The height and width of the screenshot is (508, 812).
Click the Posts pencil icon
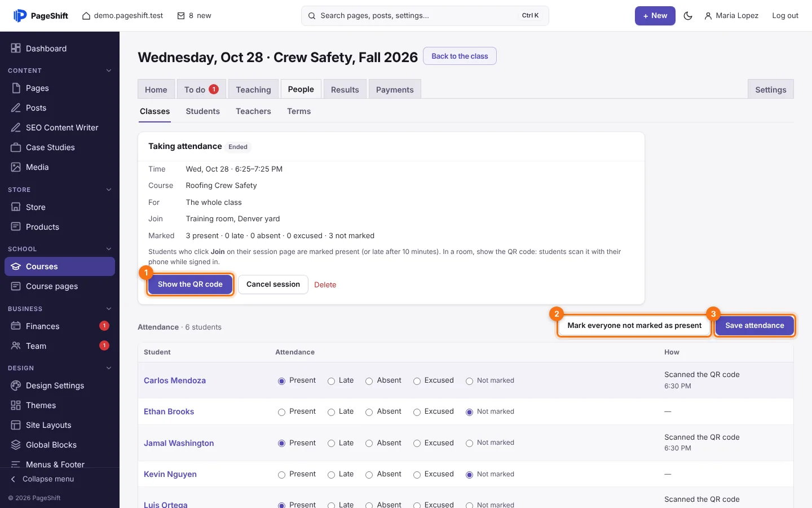[x=16, y=108]
